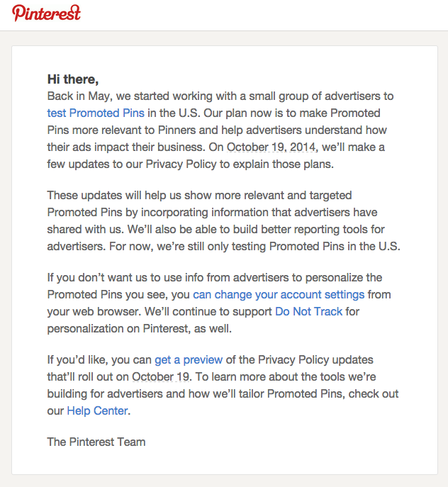Open the "get a preview" link
448x487 pixels.
(189, 360)
